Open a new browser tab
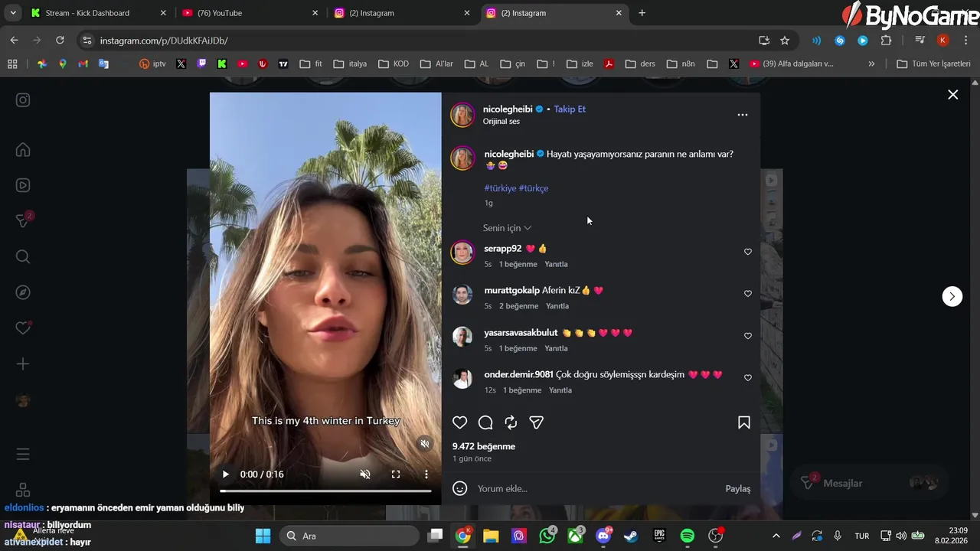 coord(642,13)
